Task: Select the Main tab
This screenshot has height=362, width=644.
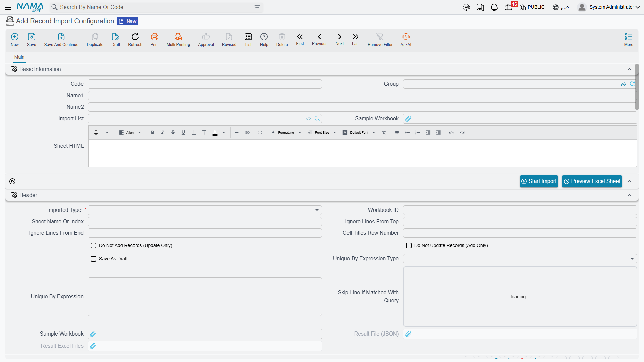Action: [19, 57]
